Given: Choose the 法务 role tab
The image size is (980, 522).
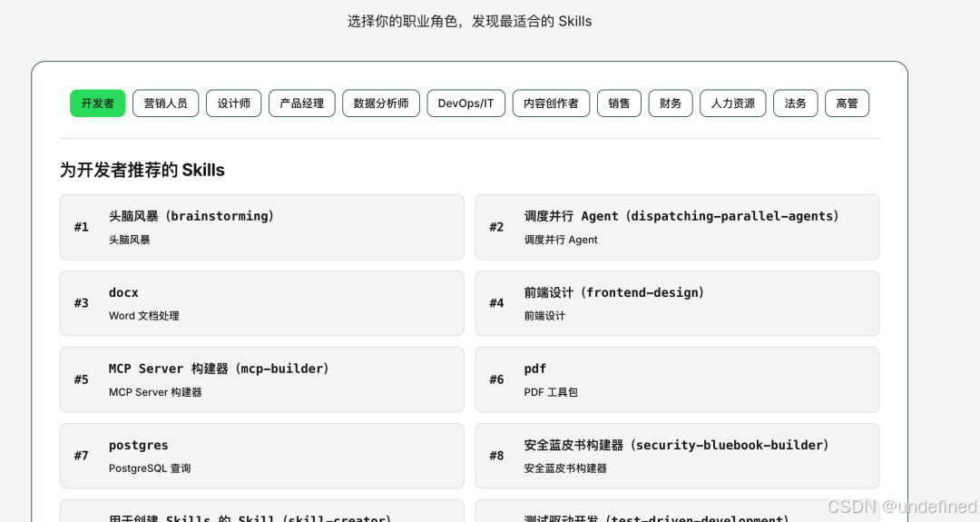Looking at the screenshot, I should point(796,103).
